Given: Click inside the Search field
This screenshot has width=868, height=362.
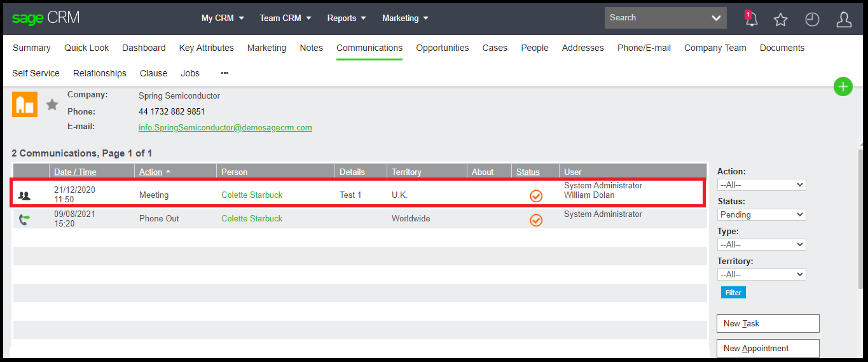Looking at the screenshot, I should 655,18.
